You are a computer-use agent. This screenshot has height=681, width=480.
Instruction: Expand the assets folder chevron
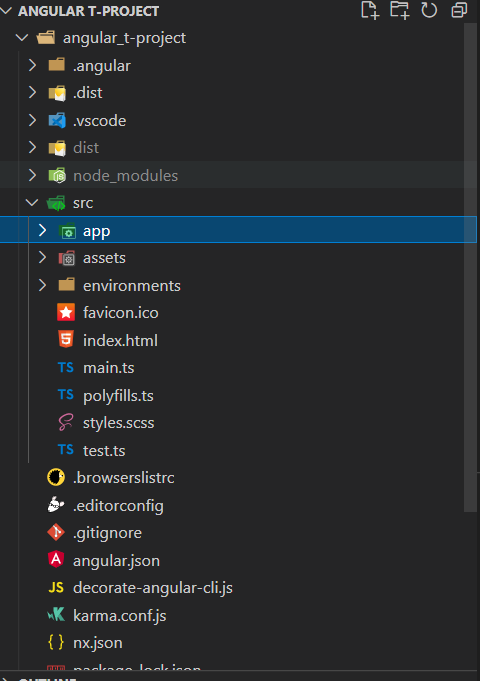point(42,258)
